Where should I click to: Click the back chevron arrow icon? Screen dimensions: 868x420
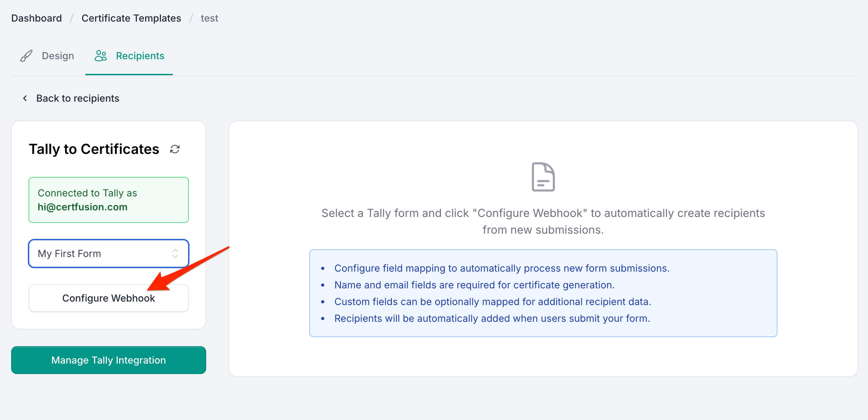coord(25,98)
